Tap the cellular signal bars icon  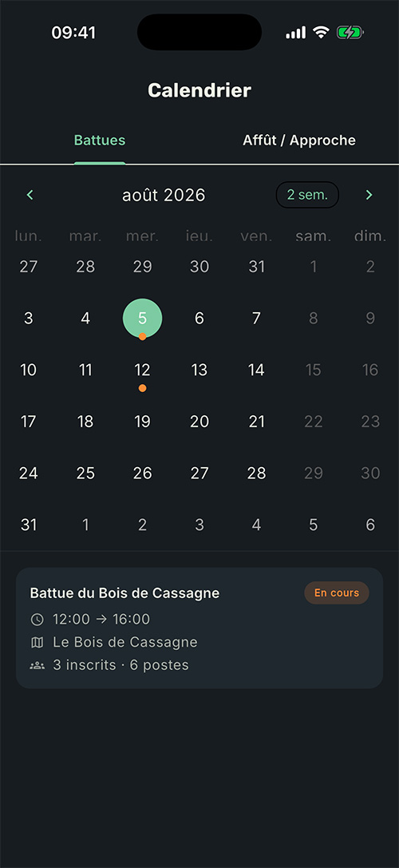(x=295, y=33)
